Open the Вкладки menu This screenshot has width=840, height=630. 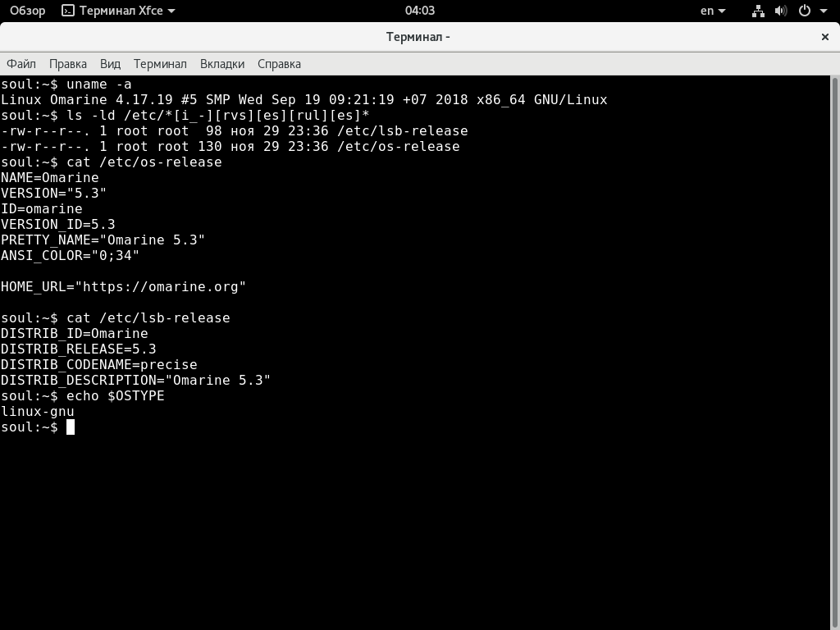222,64
